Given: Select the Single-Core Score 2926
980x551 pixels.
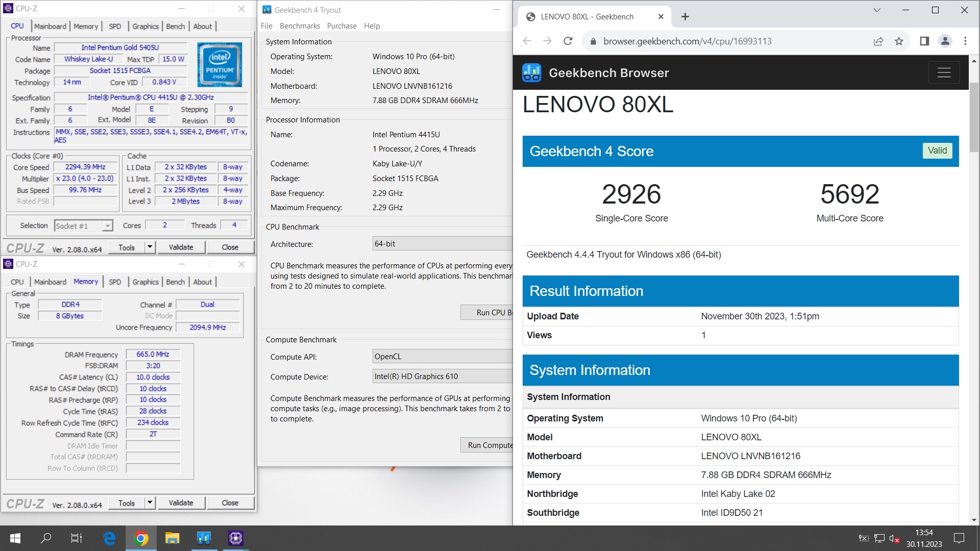Looking at the screenshot, I should [x=631, y=194].
